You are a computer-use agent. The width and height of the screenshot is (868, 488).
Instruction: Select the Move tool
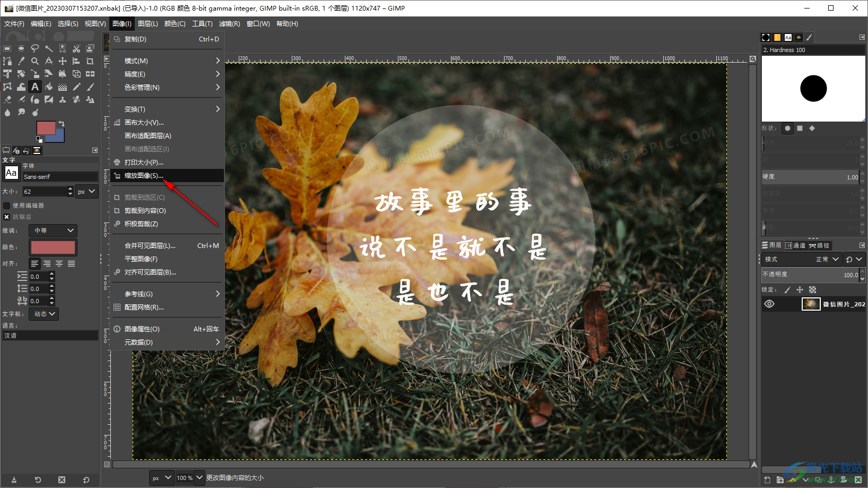click(x=63, y=61)
